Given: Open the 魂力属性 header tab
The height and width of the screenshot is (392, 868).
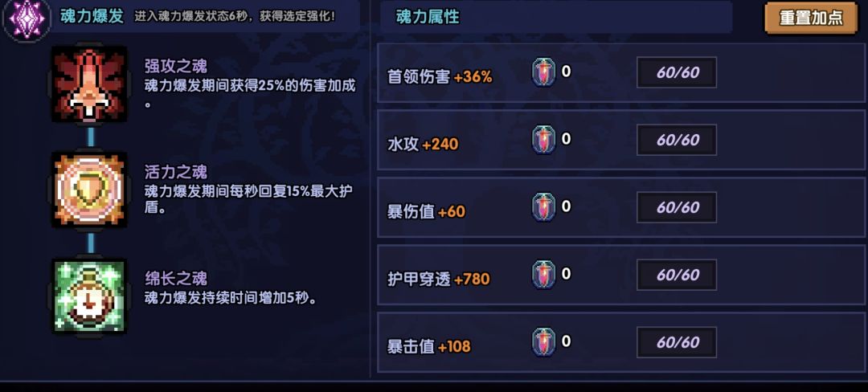Looking at the screenshot, I should [x=428, y=17].
